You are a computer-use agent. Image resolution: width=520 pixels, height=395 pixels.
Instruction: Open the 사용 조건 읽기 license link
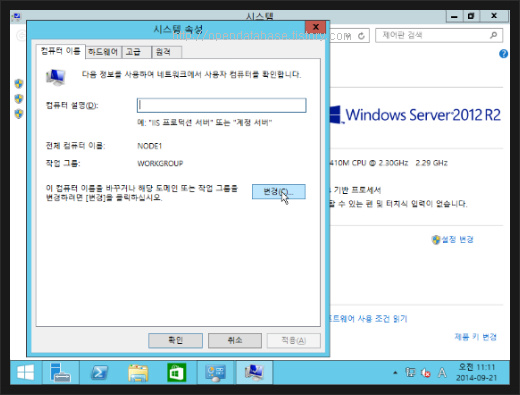pyautogui.click(x=368, y=319)
